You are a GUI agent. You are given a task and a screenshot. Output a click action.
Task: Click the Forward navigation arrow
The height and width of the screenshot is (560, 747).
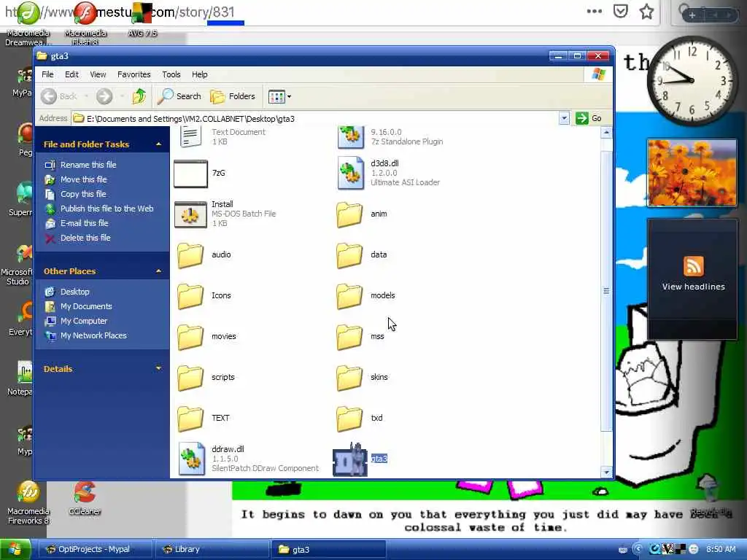(104, 96)
